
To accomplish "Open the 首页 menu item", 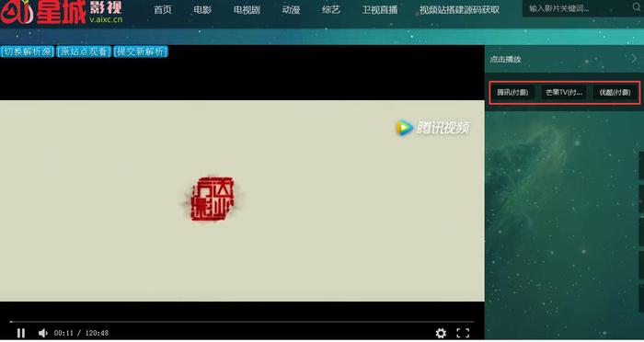I will click(163, 10).
